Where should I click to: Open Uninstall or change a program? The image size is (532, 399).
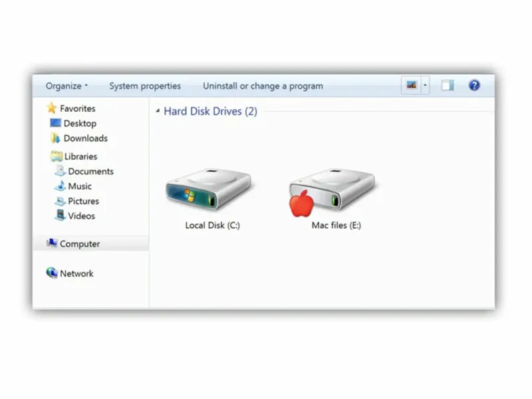263,86
